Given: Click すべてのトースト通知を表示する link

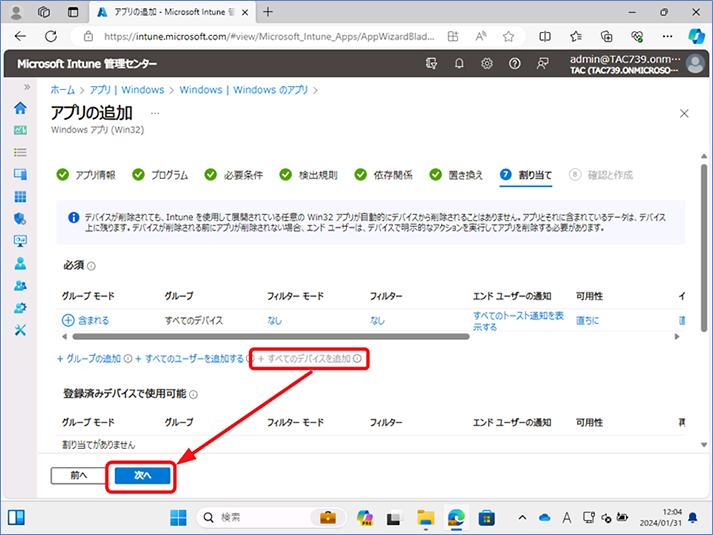Looking at the screenshot, I should point(518,321).
